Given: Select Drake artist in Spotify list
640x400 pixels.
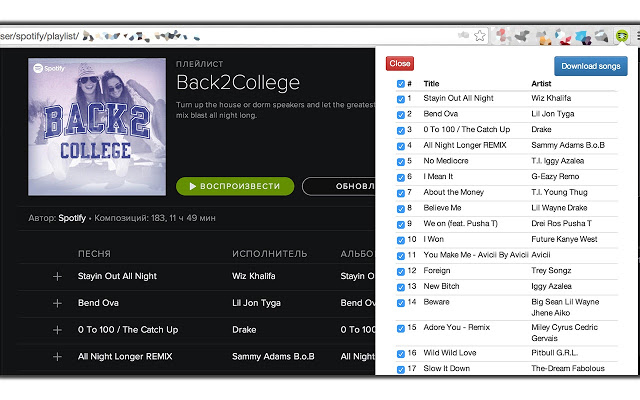Looking at the screenshot, I should tap(244, 330).
